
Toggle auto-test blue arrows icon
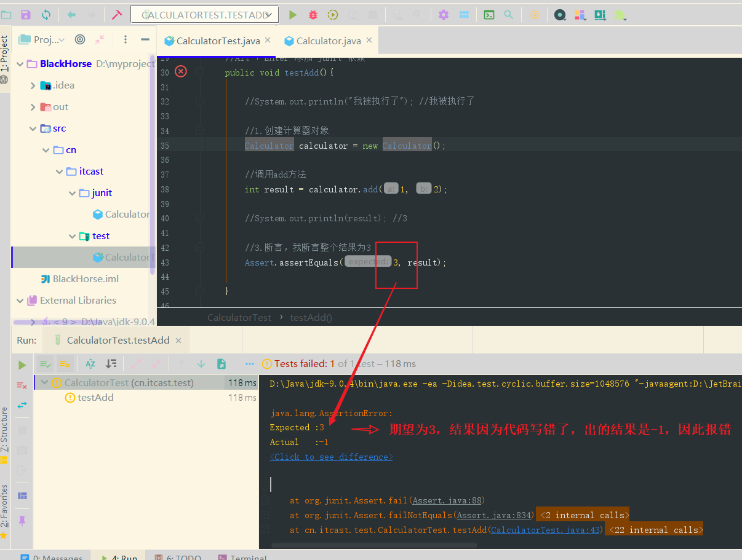22,405
